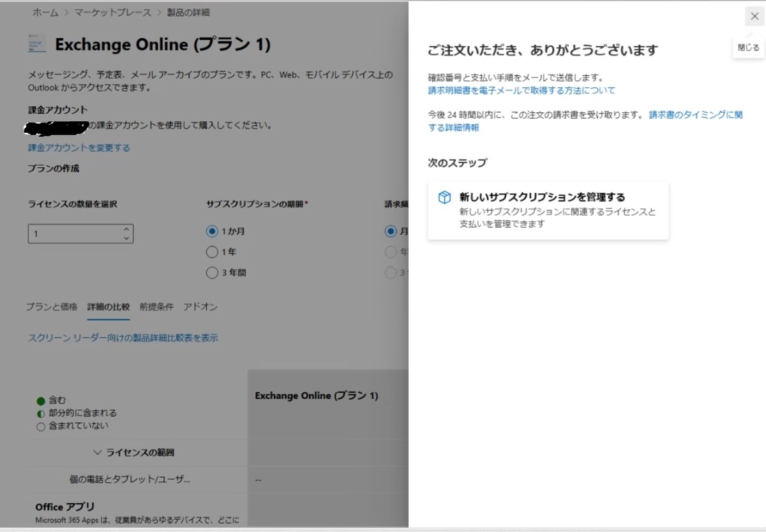Viewport: 766px width, 532px height.
Task: Close the order confirmation panel with X
Action: [755, 17]
